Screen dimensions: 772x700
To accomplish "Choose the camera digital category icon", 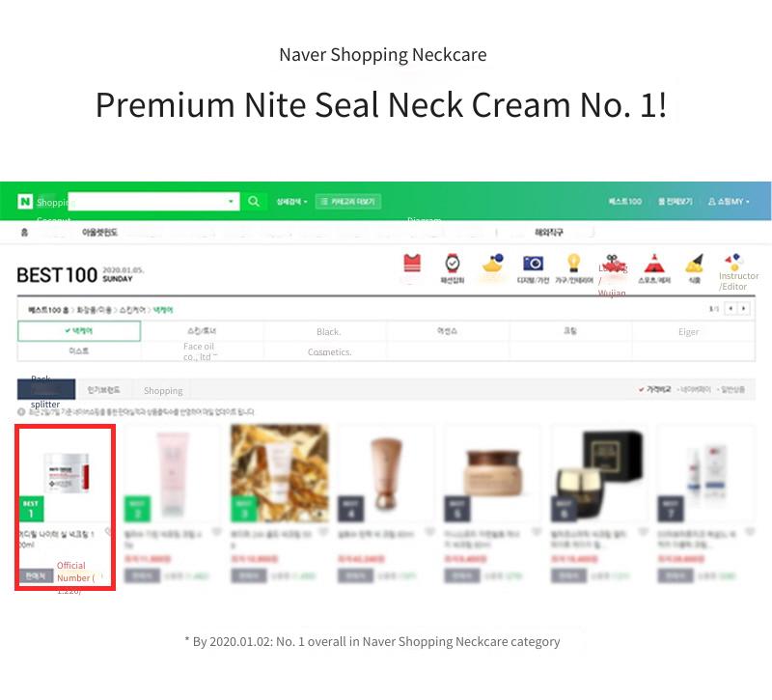I will (533, 263).
